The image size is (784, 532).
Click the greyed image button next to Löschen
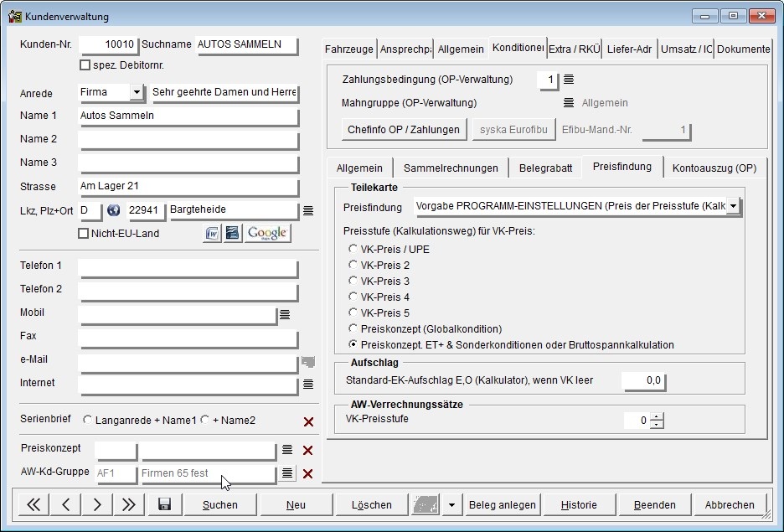426,504
